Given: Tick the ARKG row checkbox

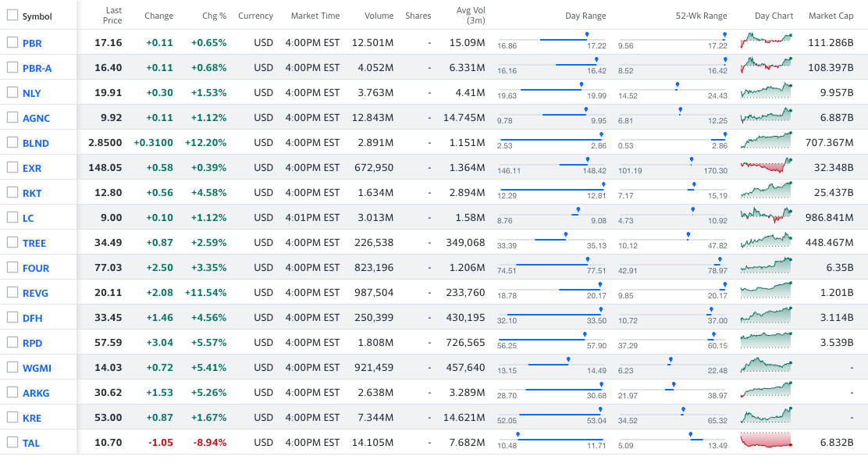Looking at the screenshot, I should (x=12, y=392).
